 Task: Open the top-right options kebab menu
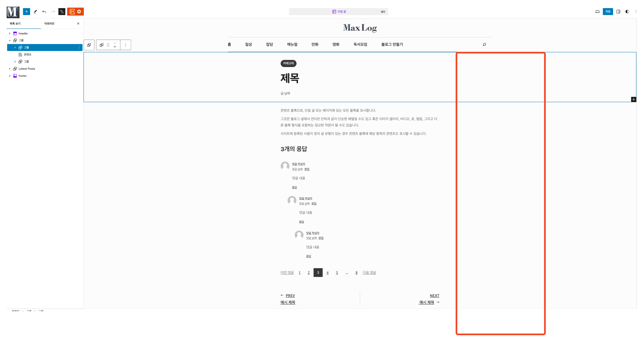click(636, 12)
